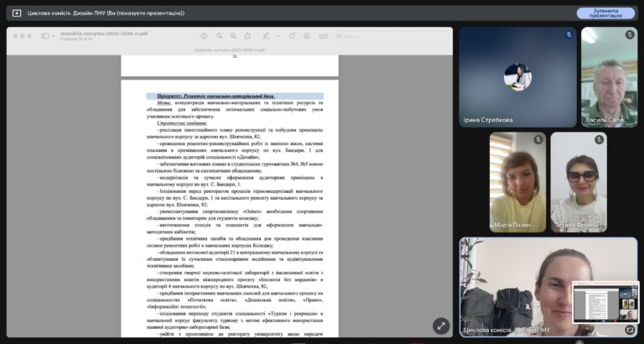Expand the presentation with fullscreen arrows icon
The image size is (644, 344).
441,326
